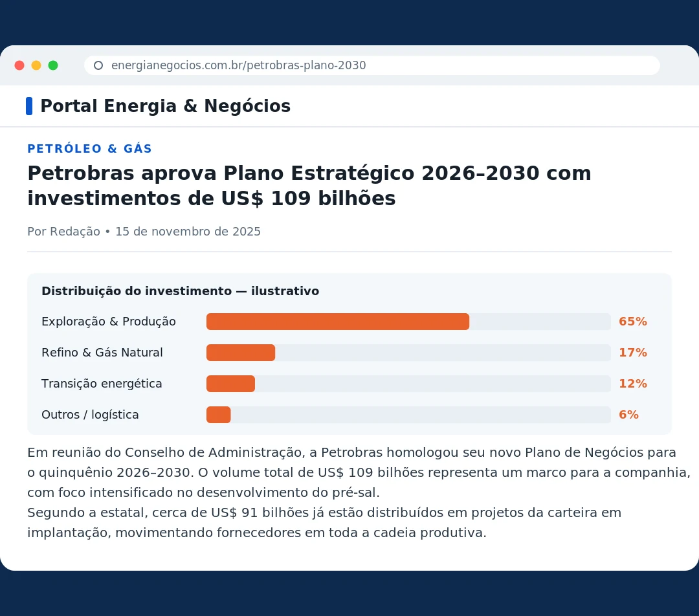Open the PETRÓLEO & GÁS category link
Viewport: 699px width, 616px height.
(x=89, y=148)
